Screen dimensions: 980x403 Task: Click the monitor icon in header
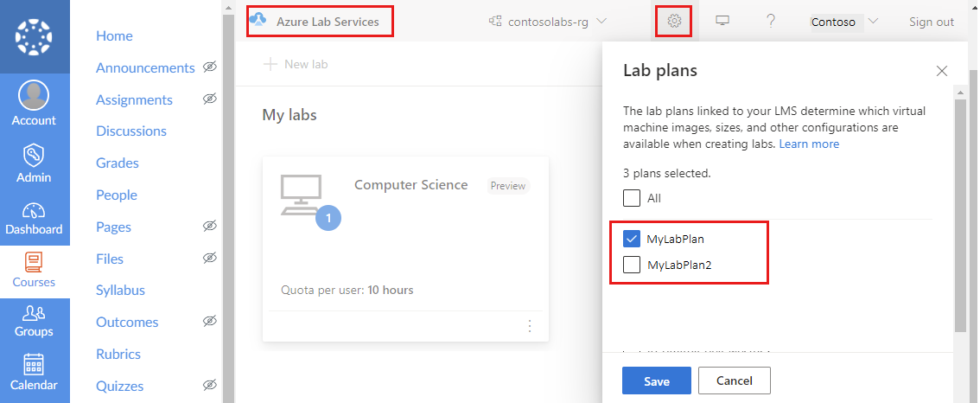coord(722,22)
